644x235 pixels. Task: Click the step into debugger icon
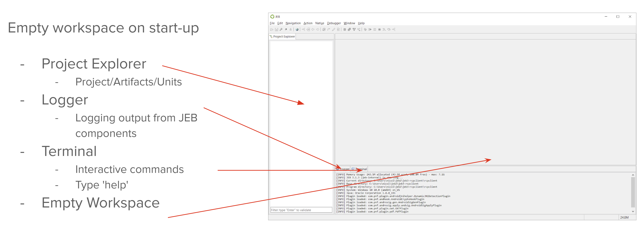click(384, 29)
